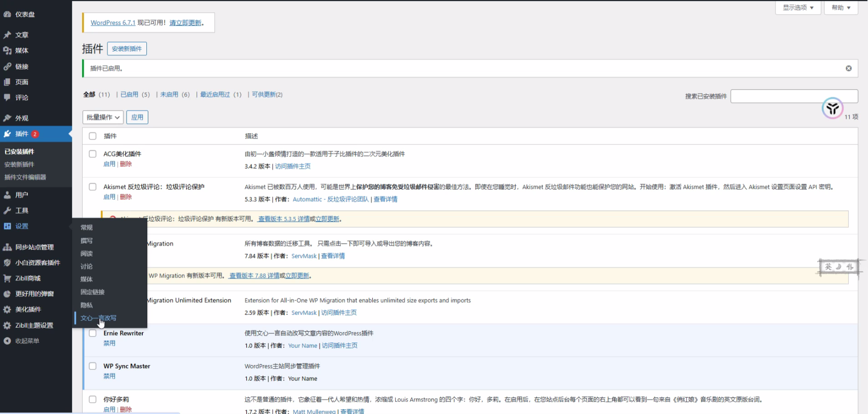The height and width of the screenshot is (414, 868).
Task: Click the comment bubble icon for 评论
Action: click(x=7, y=98)
